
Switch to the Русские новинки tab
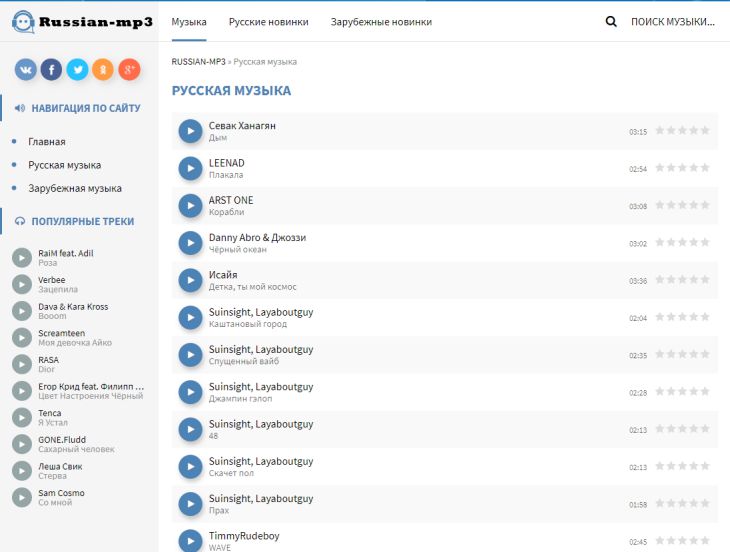coord(268,21)
